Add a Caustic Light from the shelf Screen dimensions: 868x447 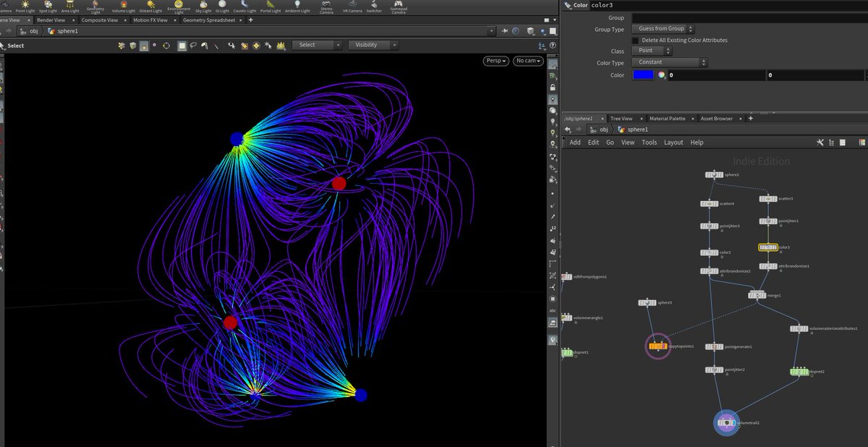point(244,7)
